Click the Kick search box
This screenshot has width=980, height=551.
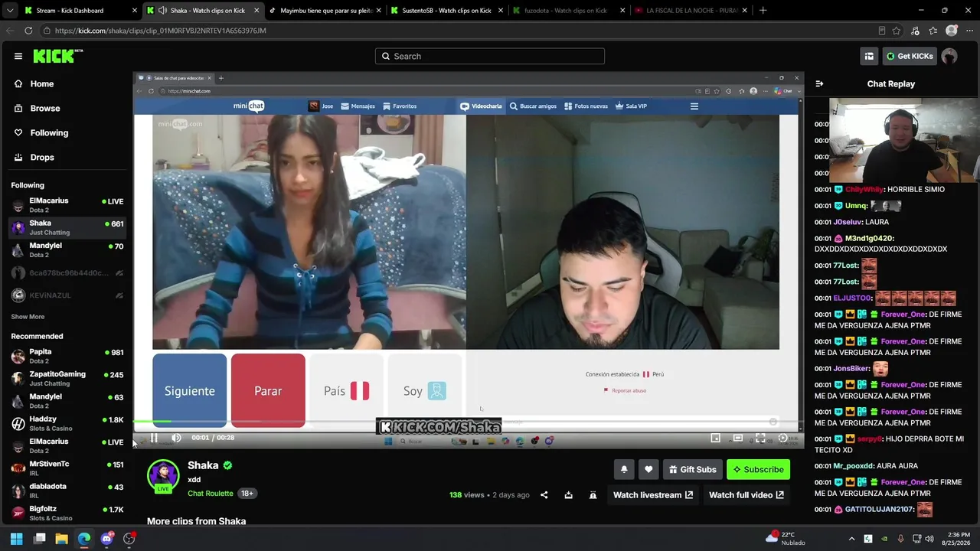(x=490, y=56)
